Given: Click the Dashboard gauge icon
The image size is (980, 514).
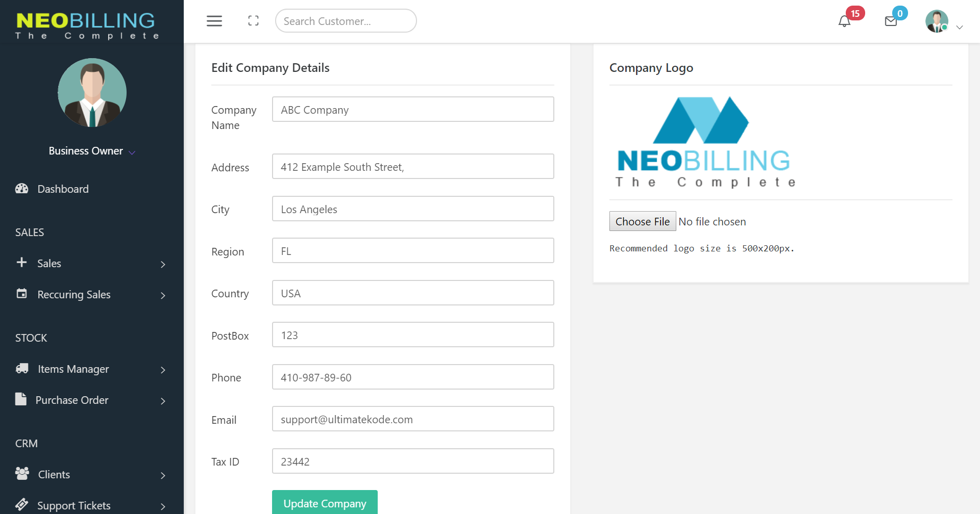Looking at the screenshot, I should tap(21, 189).
